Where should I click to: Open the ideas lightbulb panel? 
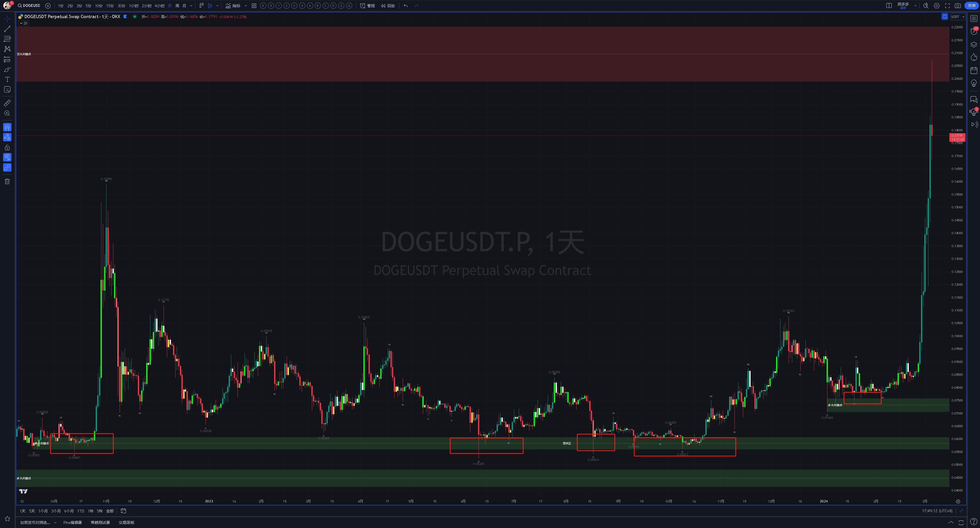974,83
